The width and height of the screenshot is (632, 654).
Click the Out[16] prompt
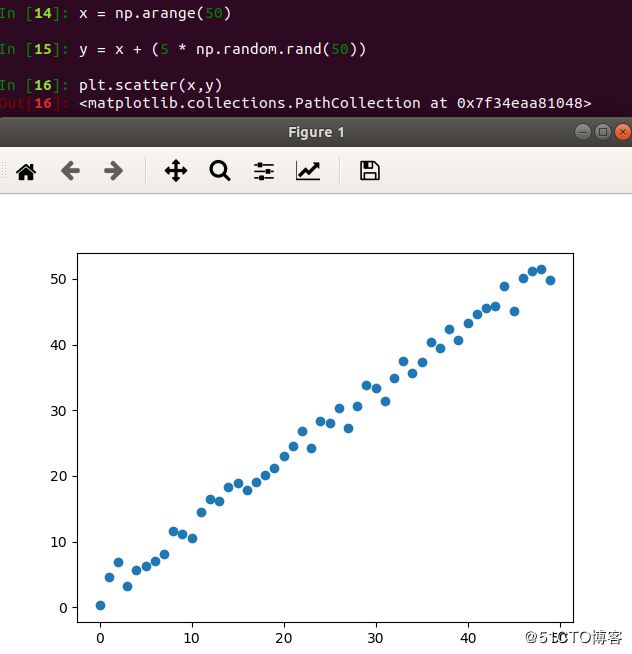[x=34, y=103]
